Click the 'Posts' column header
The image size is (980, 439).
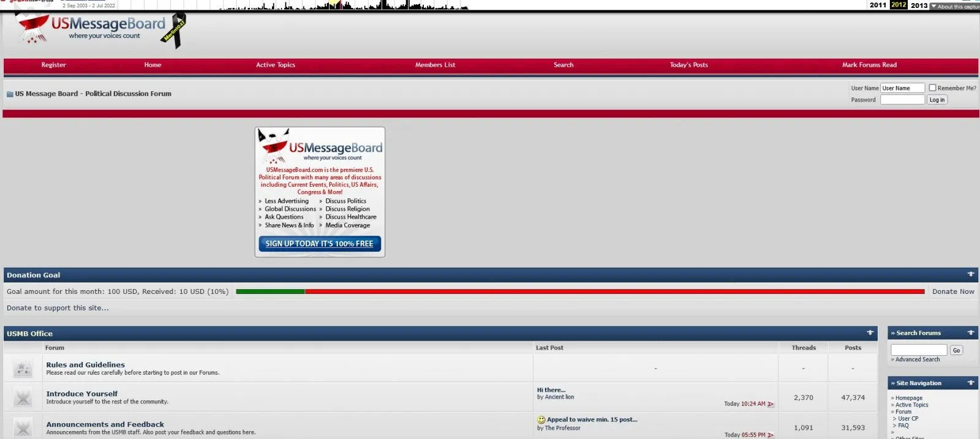(853, 348)
